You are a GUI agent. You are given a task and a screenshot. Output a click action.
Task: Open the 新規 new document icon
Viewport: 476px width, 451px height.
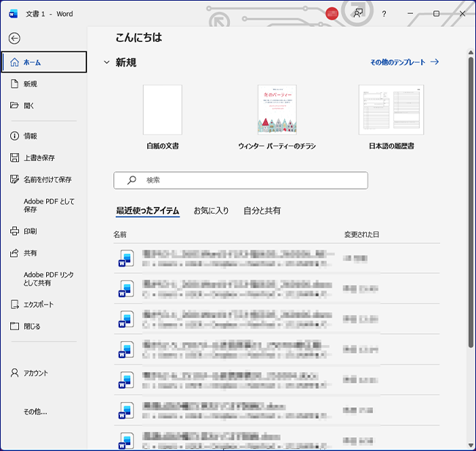coord(15,84)
